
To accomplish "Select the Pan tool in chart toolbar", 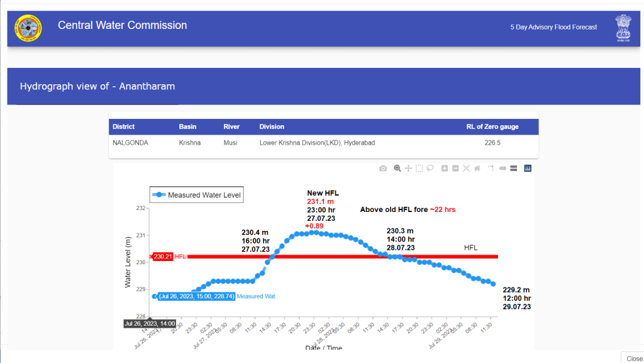I will coord(408,169).
